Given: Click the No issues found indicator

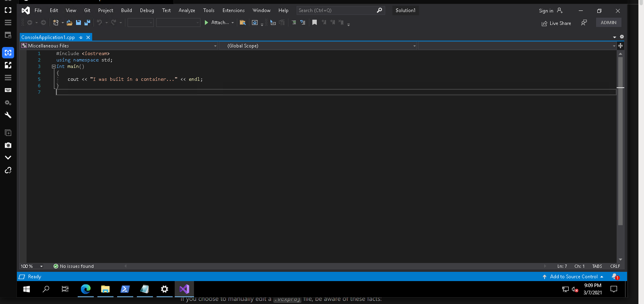Looking at the screenshot, I should point(73,266).
